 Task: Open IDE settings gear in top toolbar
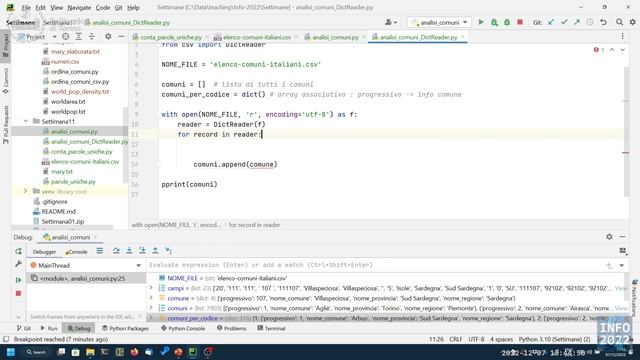click(x=632, y=22)
